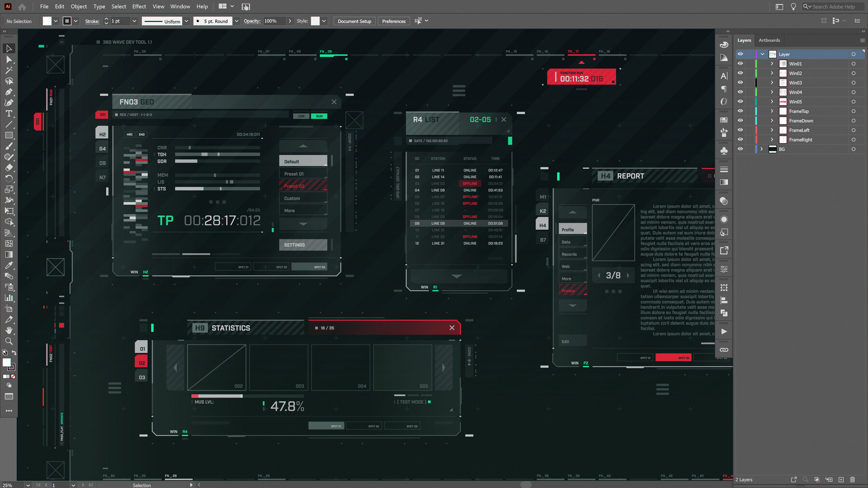Open the Preferences dialog
The width and height of the screenshot is (868, 488).
(x=393, y=21)
